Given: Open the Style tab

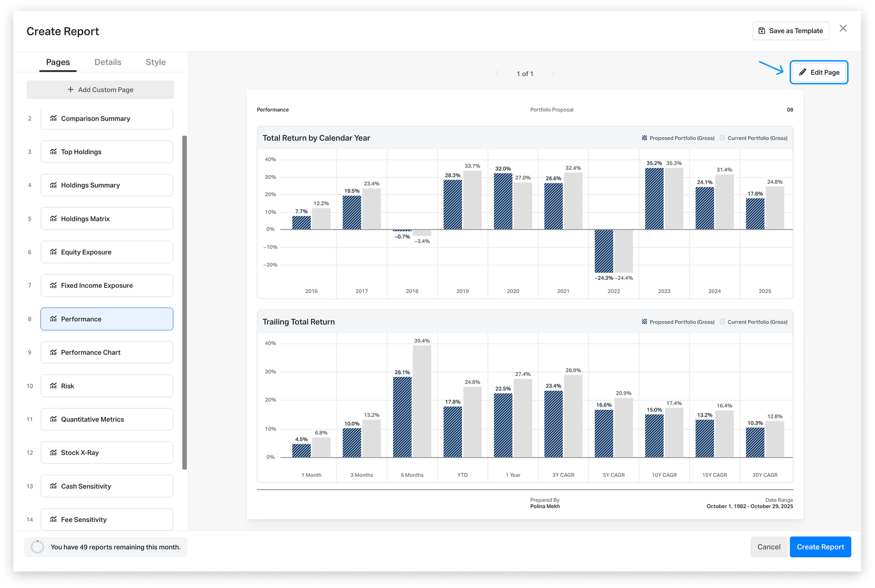Looking at the screenshot, I should (x=155, y=62).
